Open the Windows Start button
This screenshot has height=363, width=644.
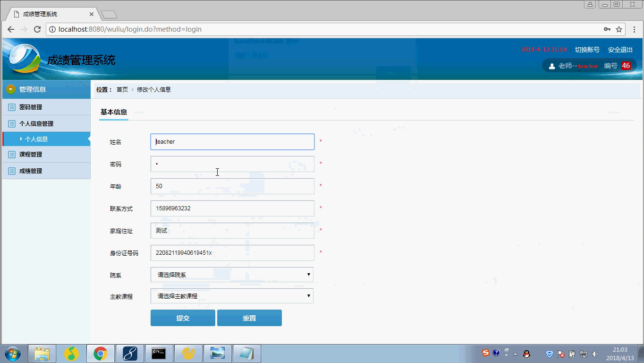[x=13, y=353]
